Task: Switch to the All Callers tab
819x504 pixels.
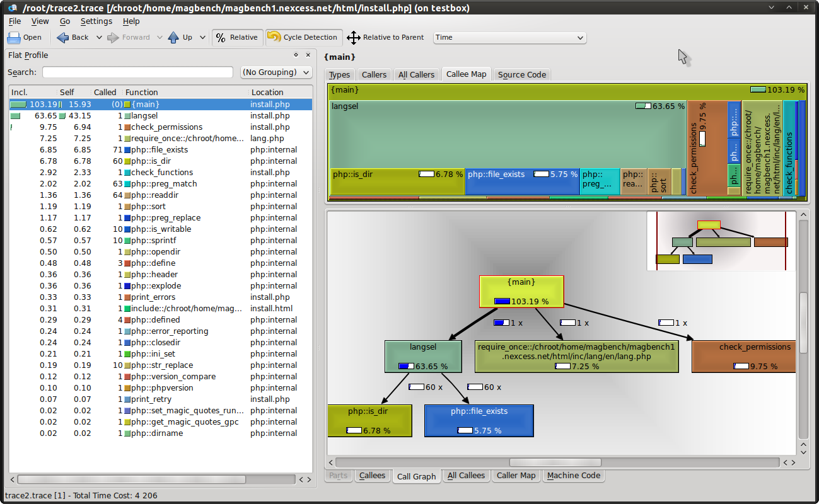Action: click(416, 74)
